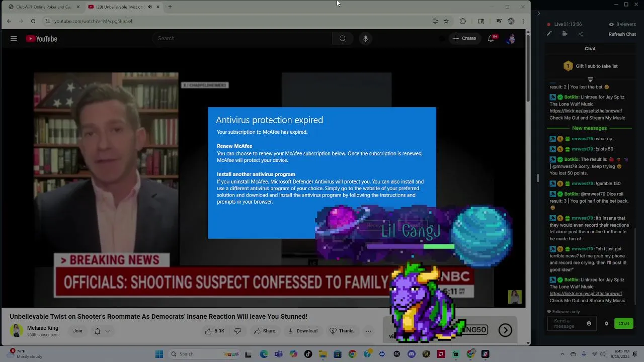Show hidden system tray icons
Screen dimensions: 644x362
tap(562, 354)
